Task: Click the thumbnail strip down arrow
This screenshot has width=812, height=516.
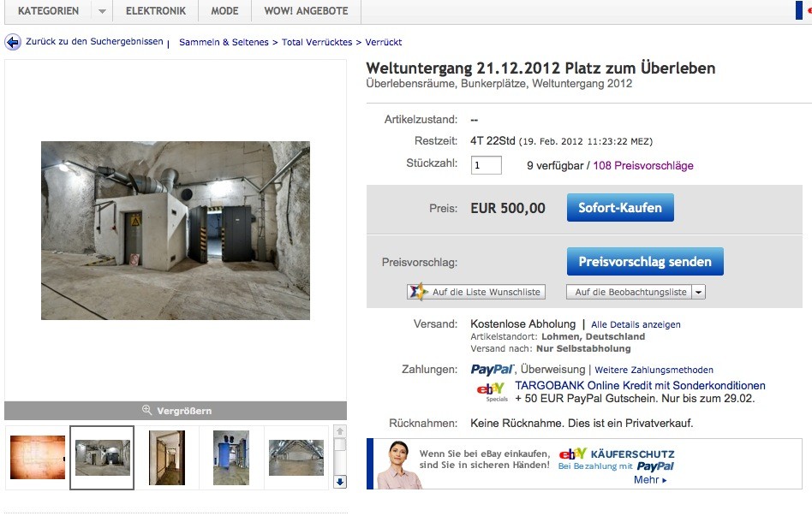Action: pyautogui.click(x=340, y=482)
